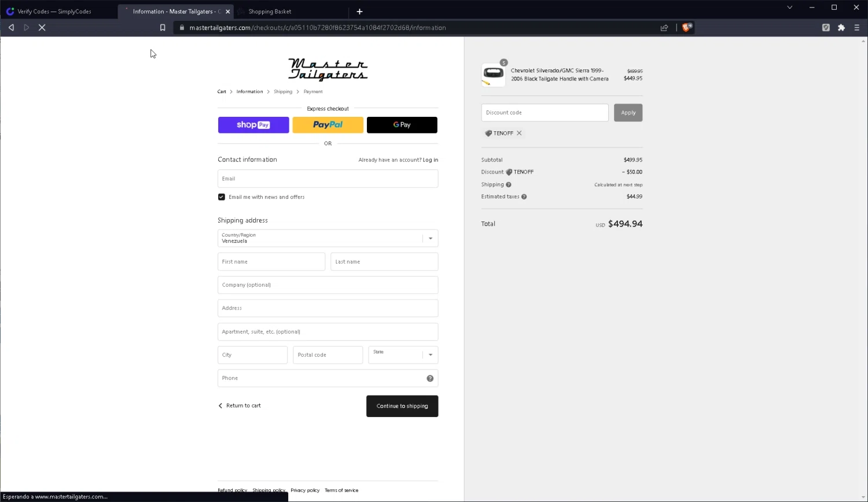Open the sidebar icon in browser toolbar
Viewport: 868px width, 502px height.
pos(826,27)
